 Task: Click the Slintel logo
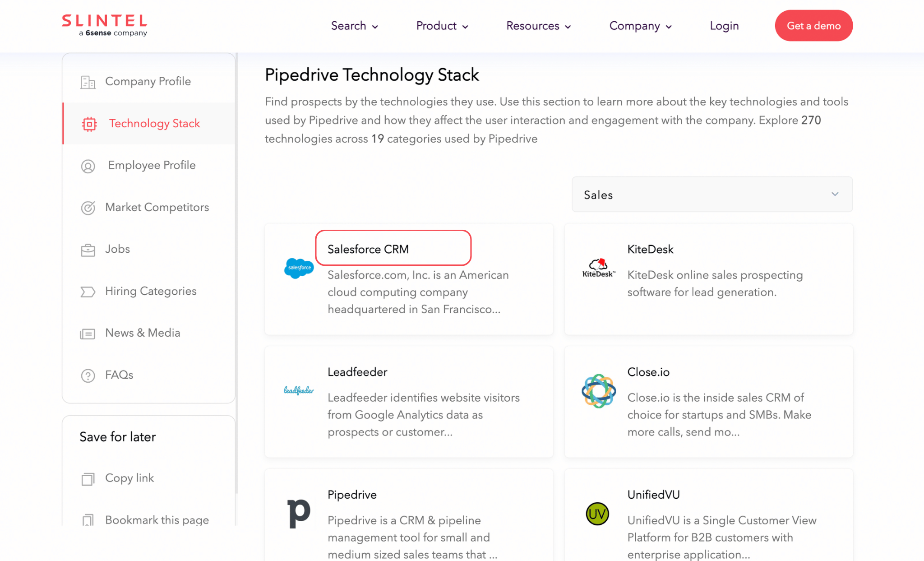click(104, 25)
